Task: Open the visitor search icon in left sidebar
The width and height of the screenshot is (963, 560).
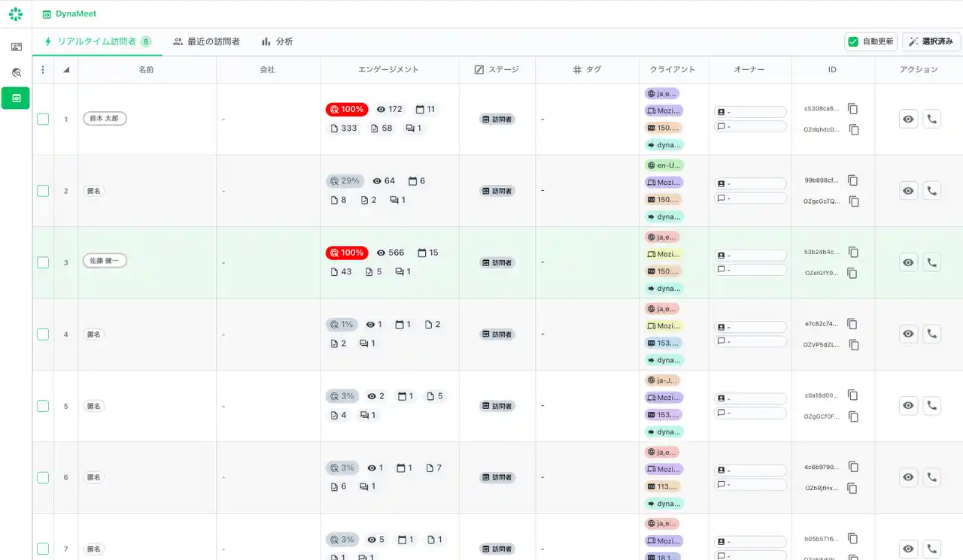Action: (x=16, y=72)
